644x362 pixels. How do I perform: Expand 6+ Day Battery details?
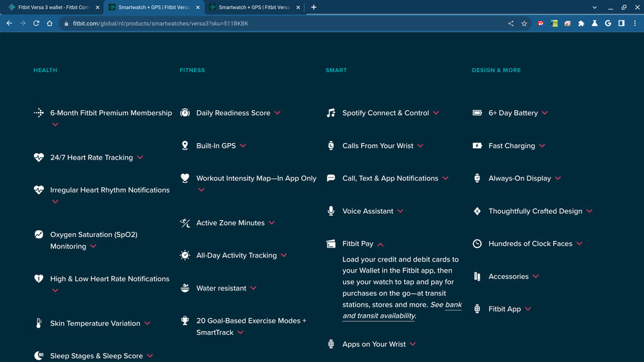click(545, 113)
